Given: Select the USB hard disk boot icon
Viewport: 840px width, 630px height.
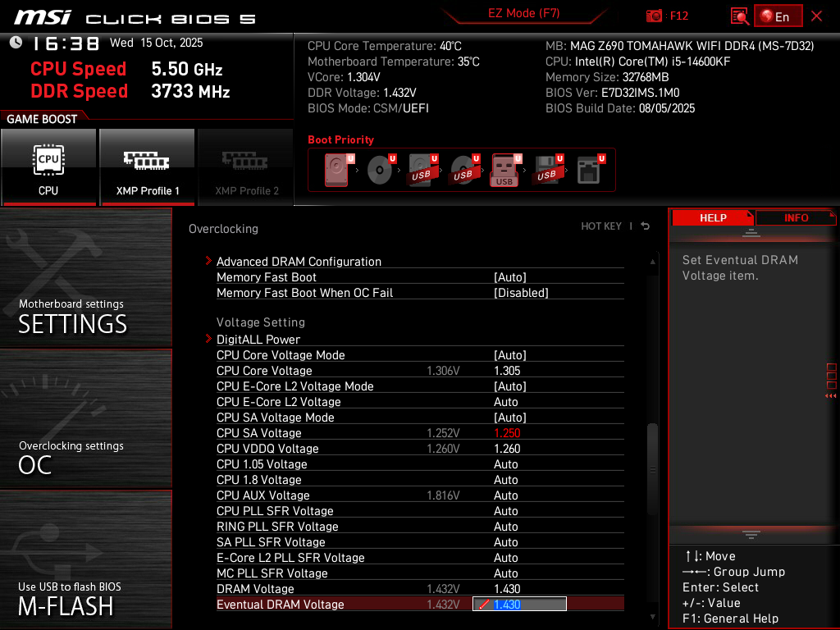Looking at the screenshot, I should pyautogui.click(x=423, y=170).
